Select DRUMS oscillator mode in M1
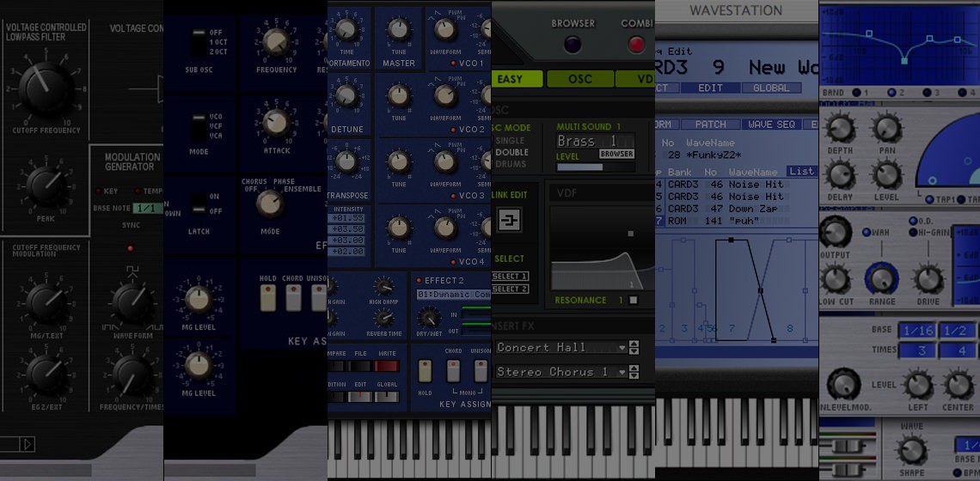This screenshot has width=980, height=481. (511, 164)
